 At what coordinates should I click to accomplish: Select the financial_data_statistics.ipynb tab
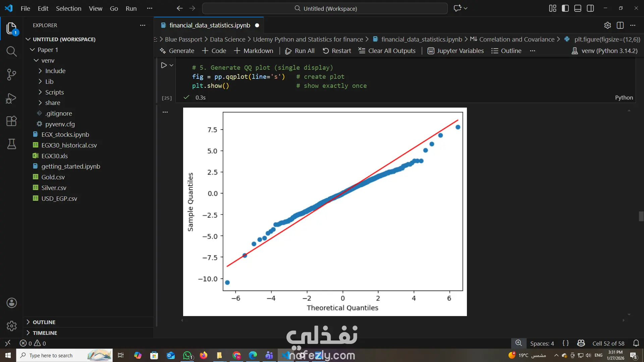tap(210, 25)
